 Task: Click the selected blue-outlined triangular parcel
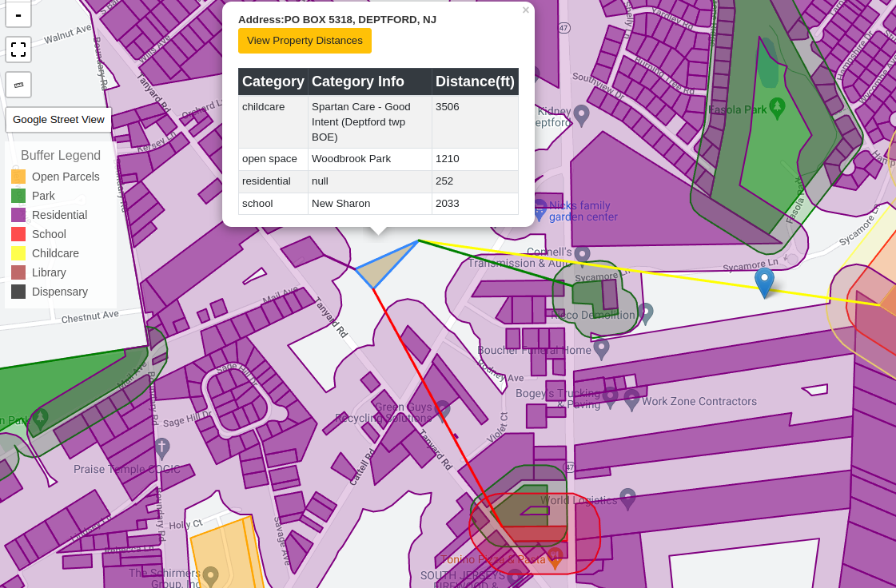point(386,266)
